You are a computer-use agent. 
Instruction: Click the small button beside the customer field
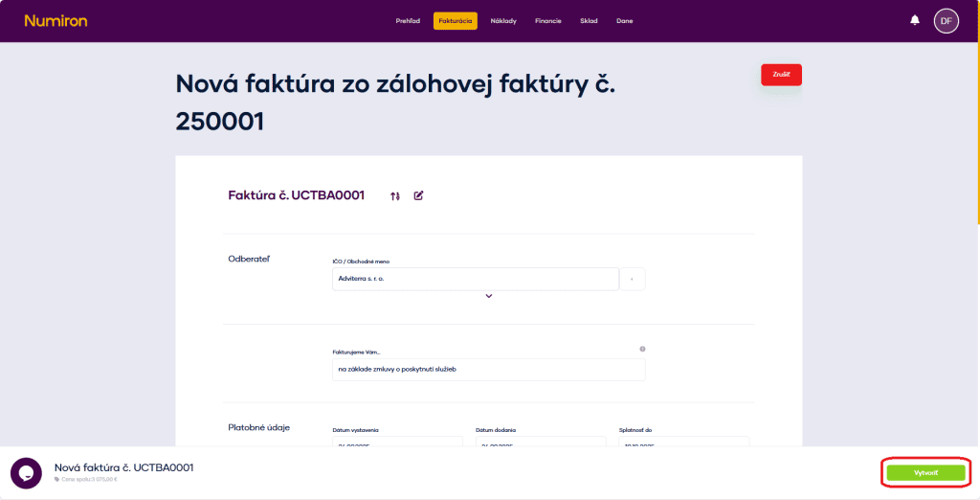coord(633,279)
